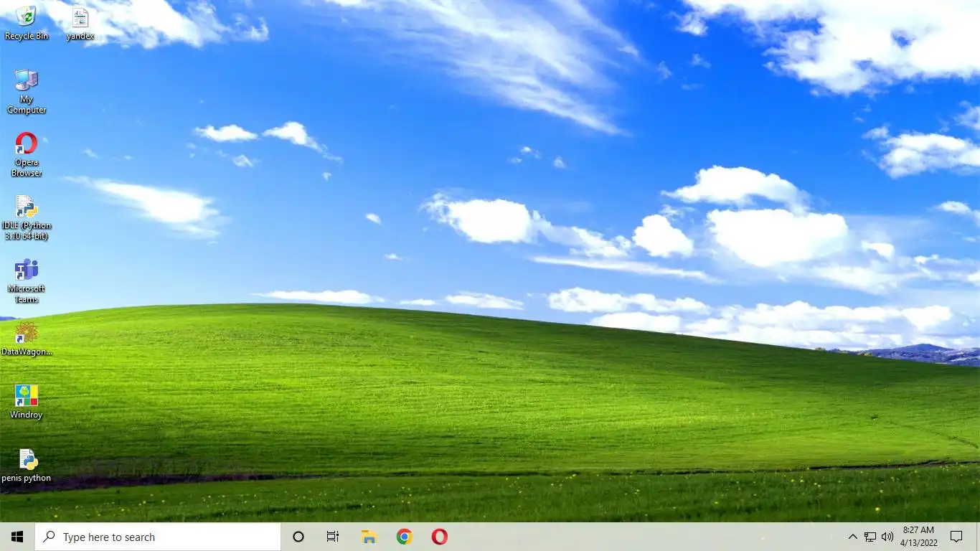This screenshot has height=551, width=980.
Task: Select the Recycle Bin desktop icon
Action: click(27, 22)
